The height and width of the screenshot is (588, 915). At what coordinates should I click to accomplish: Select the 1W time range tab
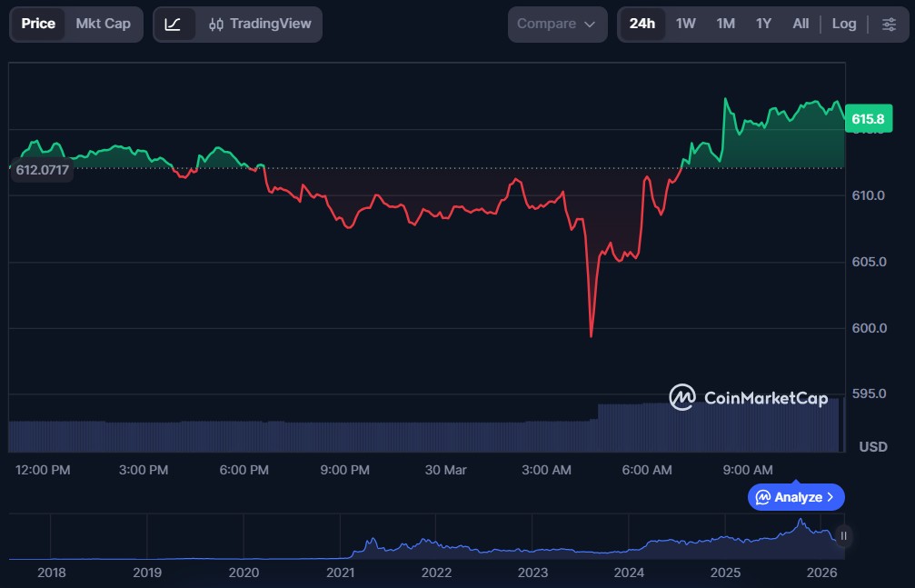point(686,24)
